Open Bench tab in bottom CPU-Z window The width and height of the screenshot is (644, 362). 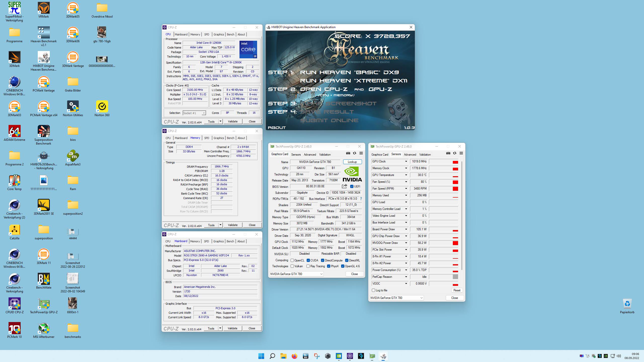point(230,241)
